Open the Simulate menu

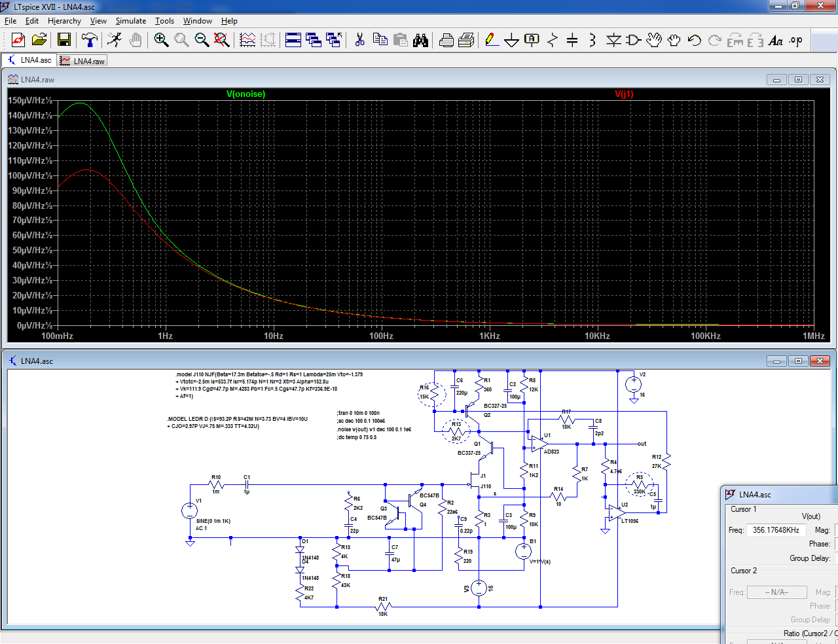tap(131, 21)
